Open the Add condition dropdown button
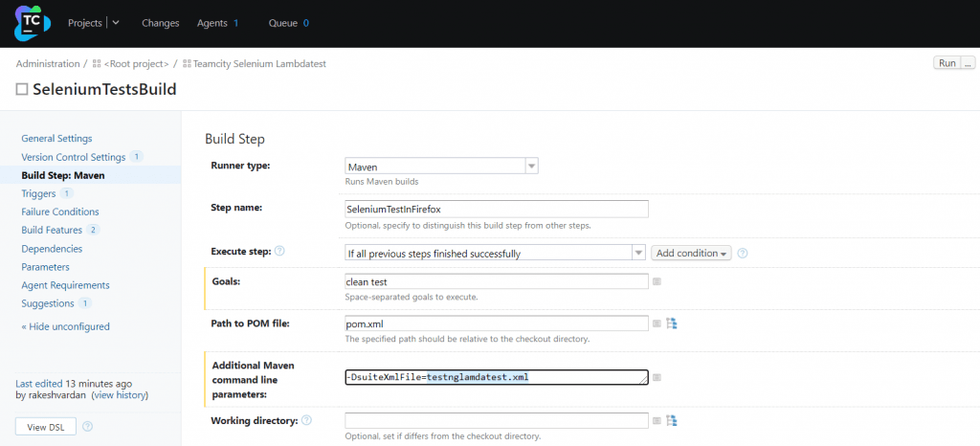This screenshot has height=446, width=980. 691,253
